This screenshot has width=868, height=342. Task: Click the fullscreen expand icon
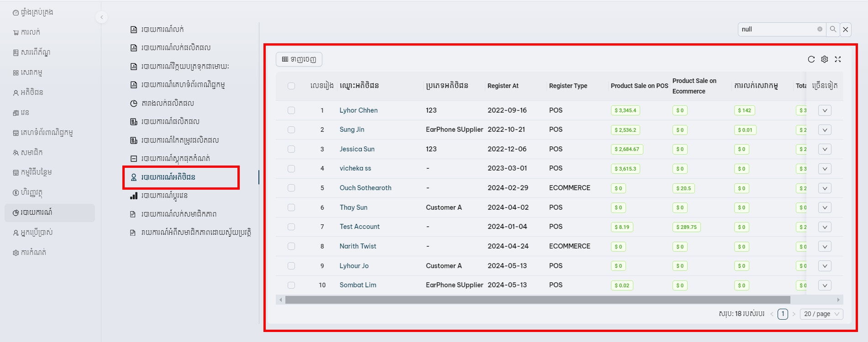(x=837, y=59)
